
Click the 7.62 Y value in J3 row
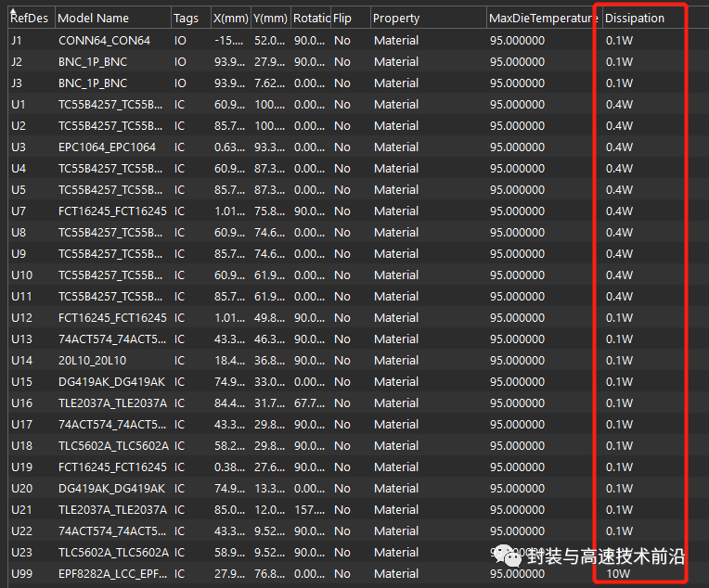click(269, 83)
